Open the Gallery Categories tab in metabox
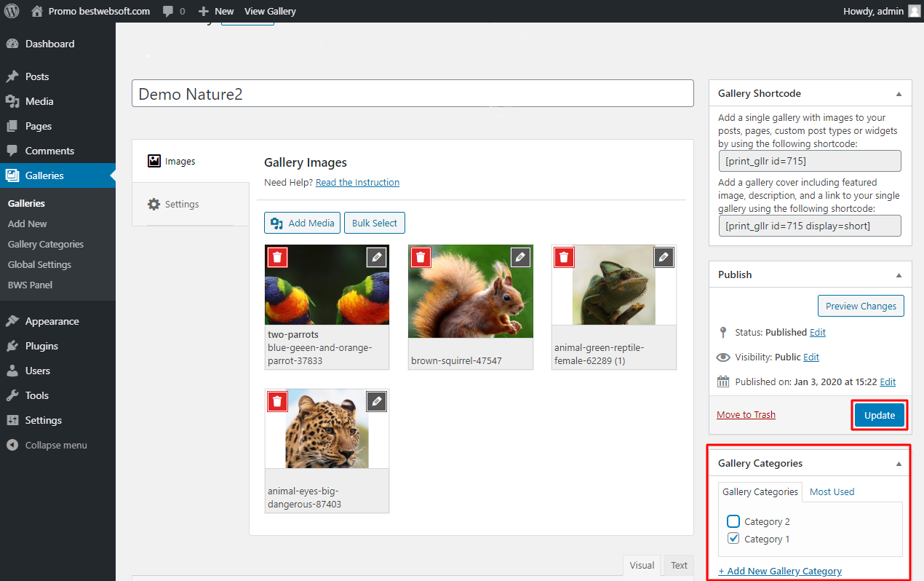The image size is (924, 581). (760, 492)
